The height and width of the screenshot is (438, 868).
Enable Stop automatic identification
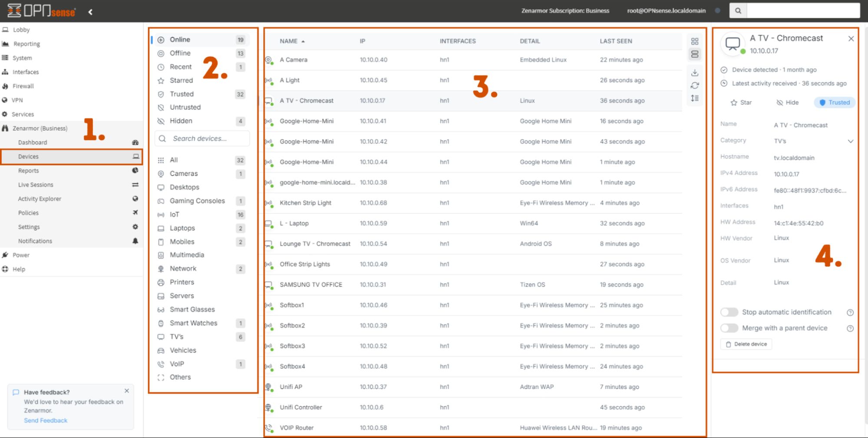coord(729,312)
